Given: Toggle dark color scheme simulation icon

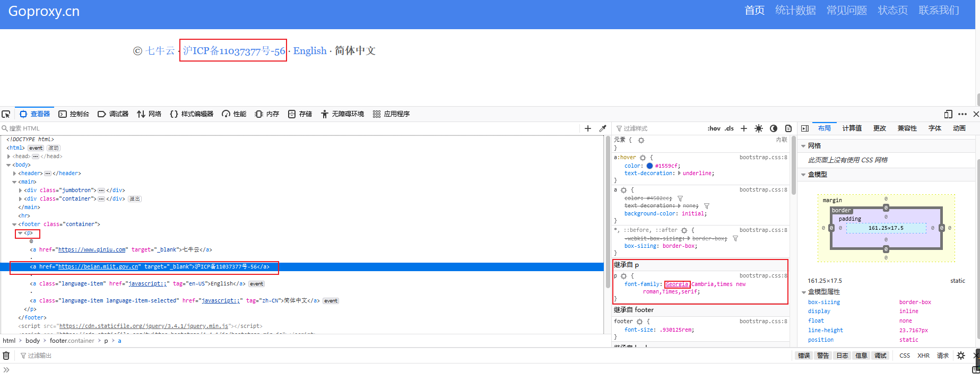Looking at the screenshot, I should 774,128.
